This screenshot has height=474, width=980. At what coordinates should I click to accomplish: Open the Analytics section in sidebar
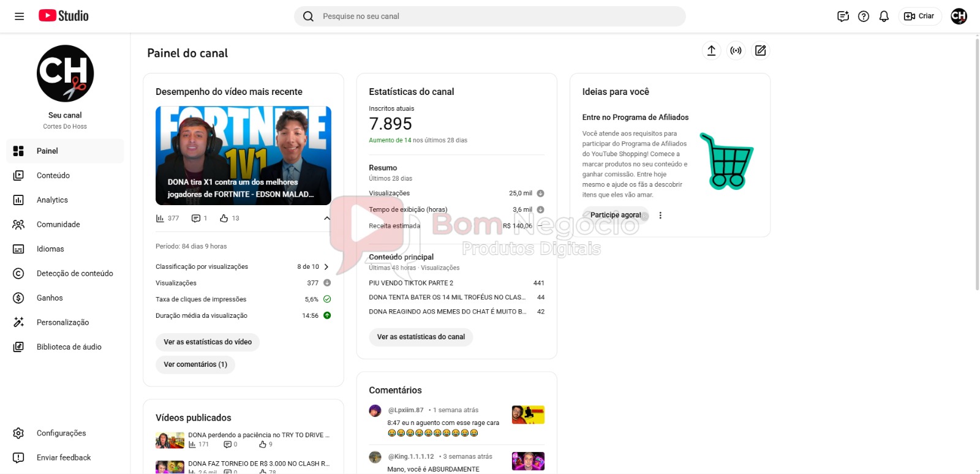click(x=52, y=200)
